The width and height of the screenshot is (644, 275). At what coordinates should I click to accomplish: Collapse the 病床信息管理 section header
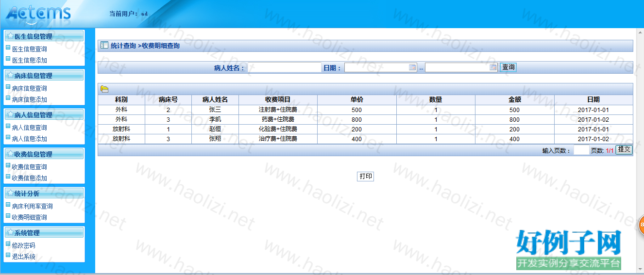(44, 76)
